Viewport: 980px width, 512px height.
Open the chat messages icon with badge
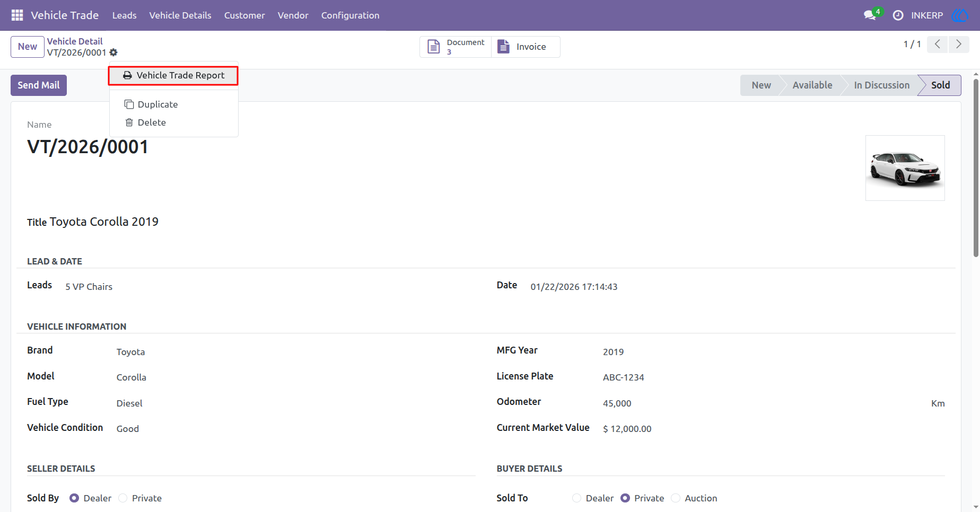tap(870, 15)
